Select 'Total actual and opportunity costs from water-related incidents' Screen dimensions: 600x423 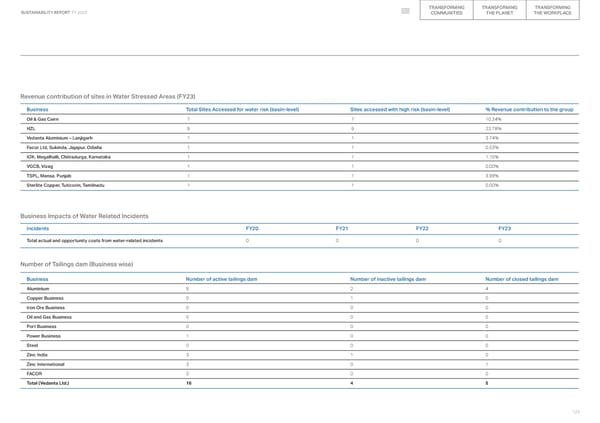(95, 241)
